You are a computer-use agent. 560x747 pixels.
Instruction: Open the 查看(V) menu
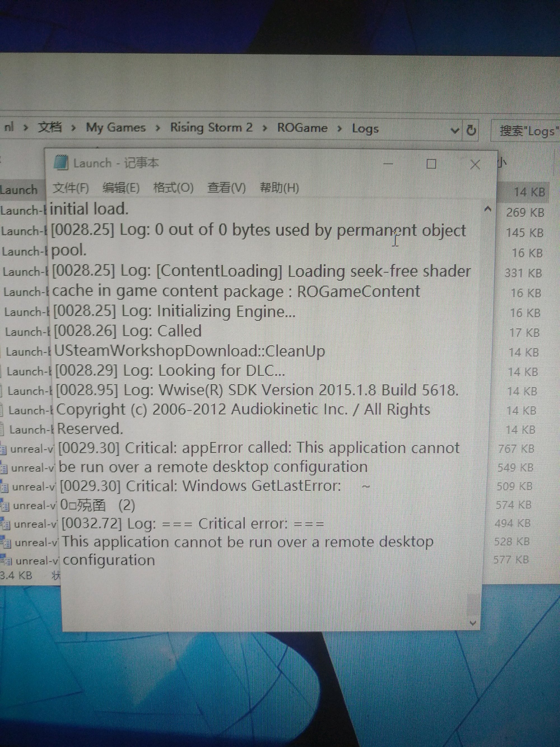(x=227, y=187)
